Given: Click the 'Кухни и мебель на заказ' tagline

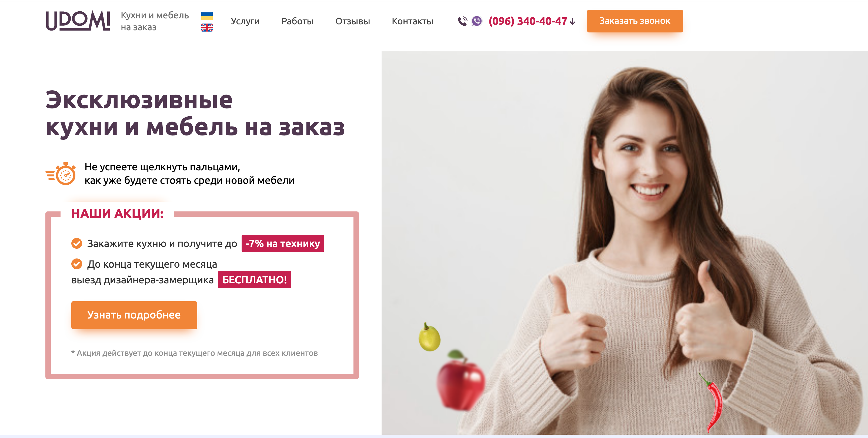Looking at the screenshot, I should [155, 21].
